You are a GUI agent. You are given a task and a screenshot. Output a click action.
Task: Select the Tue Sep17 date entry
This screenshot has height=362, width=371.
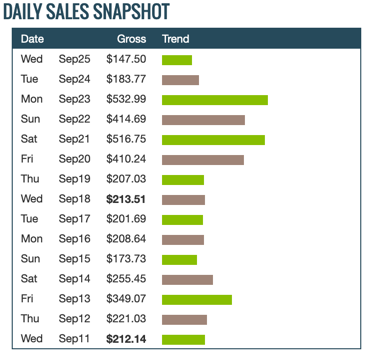tap(55, 219)
